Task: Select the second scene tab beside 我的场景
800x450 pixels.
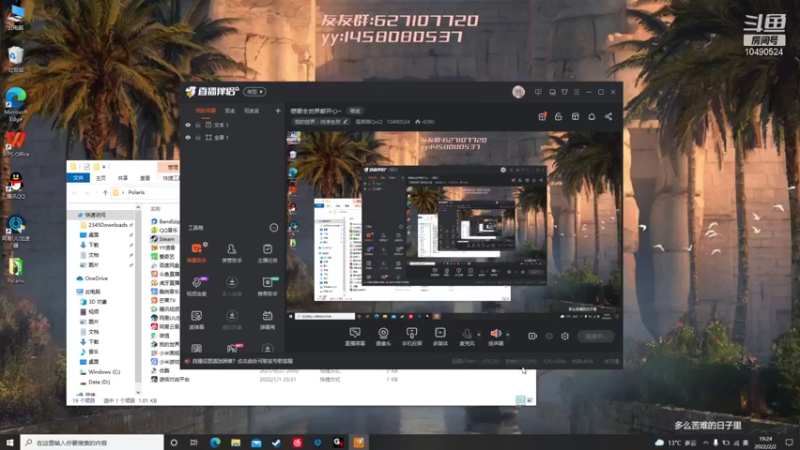Action: coord(230,111)
